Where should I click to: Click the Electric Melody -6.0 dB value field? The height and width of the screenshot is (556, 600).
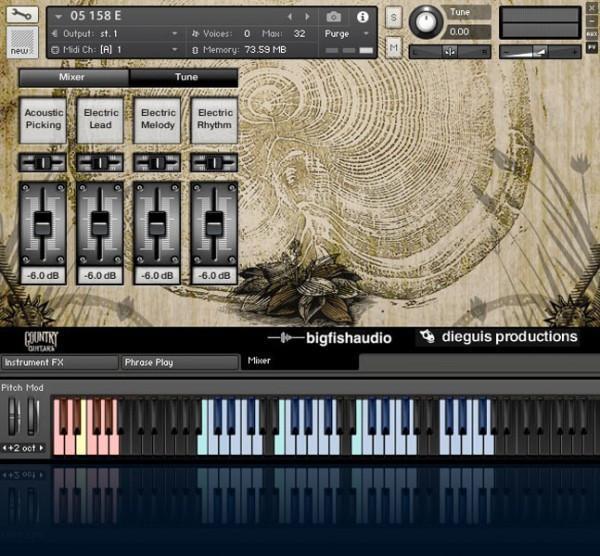pos(157,276)
